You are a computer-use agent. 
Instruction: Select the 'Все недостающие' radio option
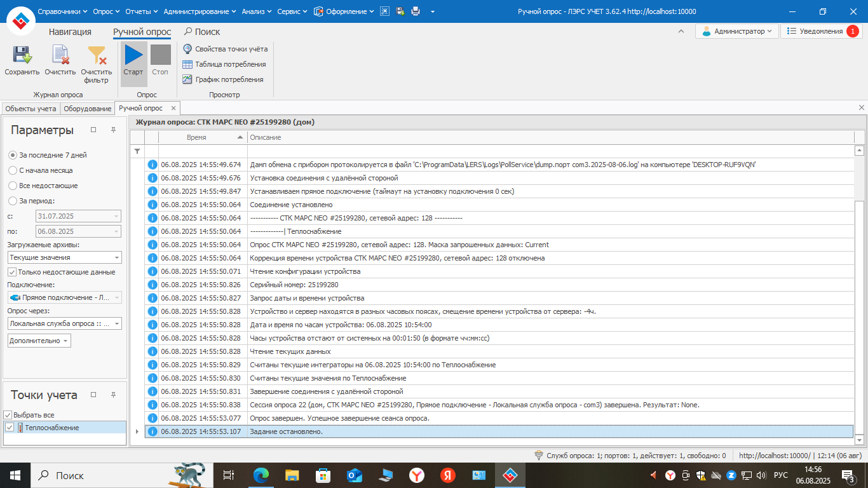click(13, 186)
